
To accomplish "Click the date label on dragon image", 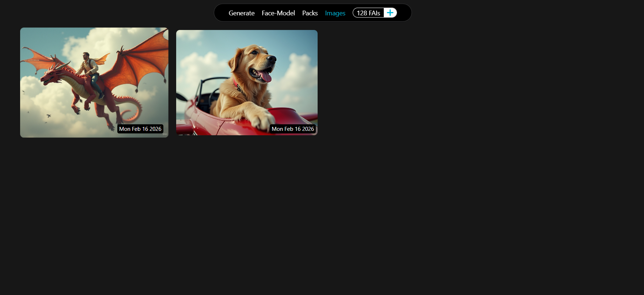I will [x=140, y=129].
